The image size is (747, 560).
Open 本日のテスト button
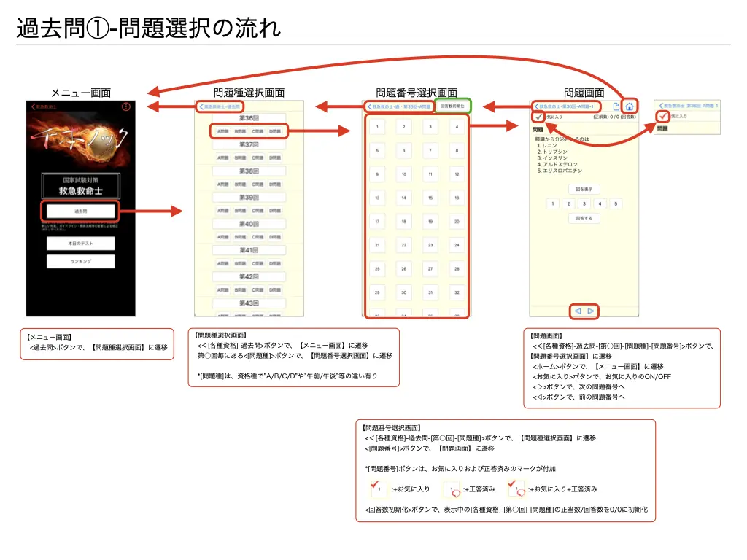tap(80, 244)
